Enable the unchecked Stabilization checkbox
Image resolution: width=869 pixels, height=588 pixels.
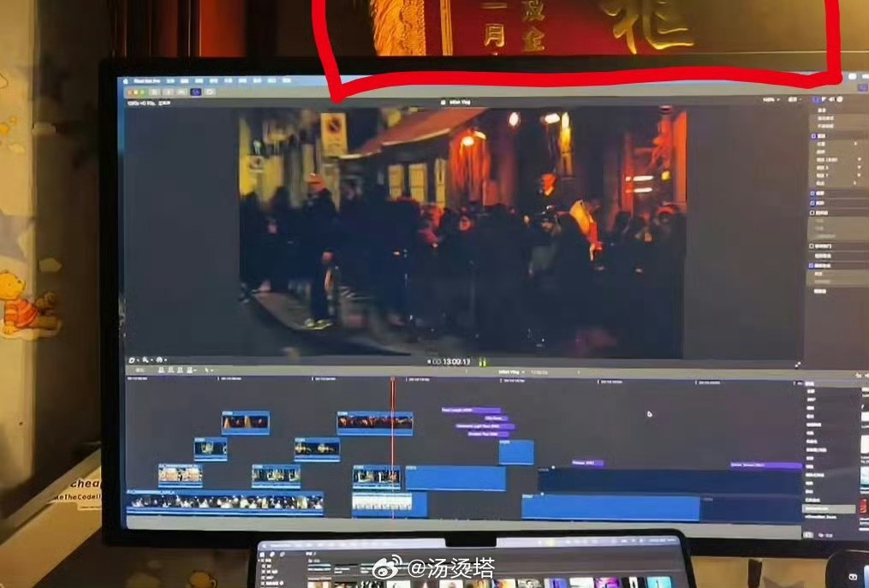pyautogui.click(x=812, y=213)
